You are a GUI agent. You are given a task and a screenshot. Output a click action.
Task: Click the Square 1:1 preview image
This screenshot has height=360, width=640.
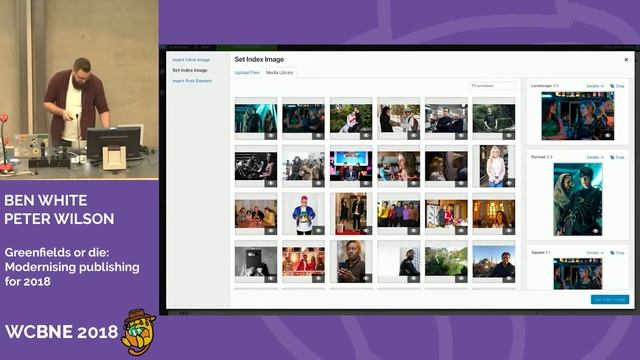[578, 273]
